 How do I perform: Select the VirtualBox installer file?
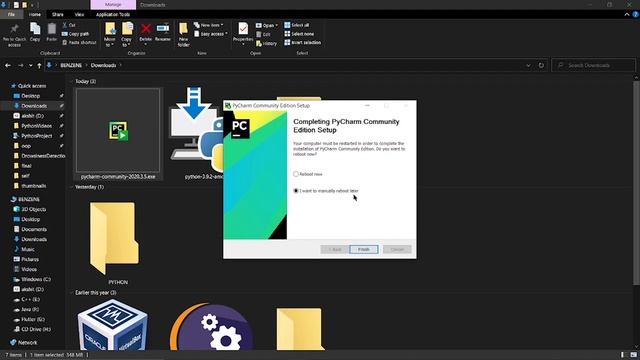113,325
